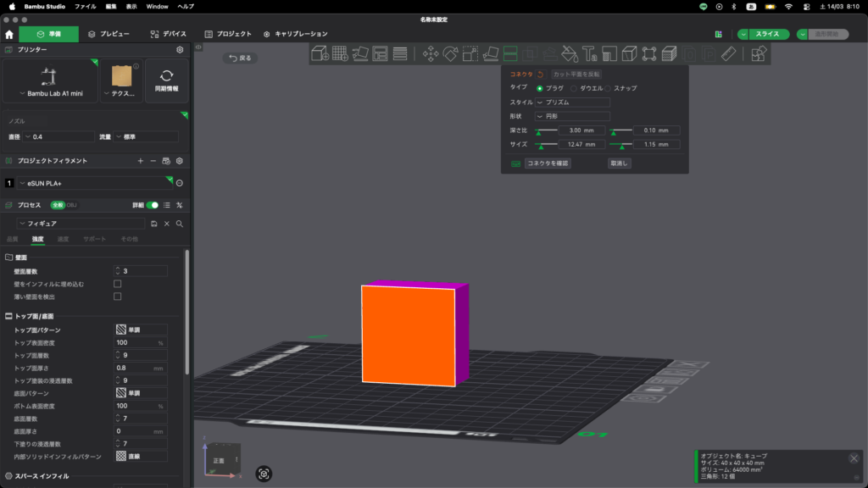Viewport: 868px width, 488px height.
Task: Click the コネクタを確認 button
Action: [x=547, y=164]
